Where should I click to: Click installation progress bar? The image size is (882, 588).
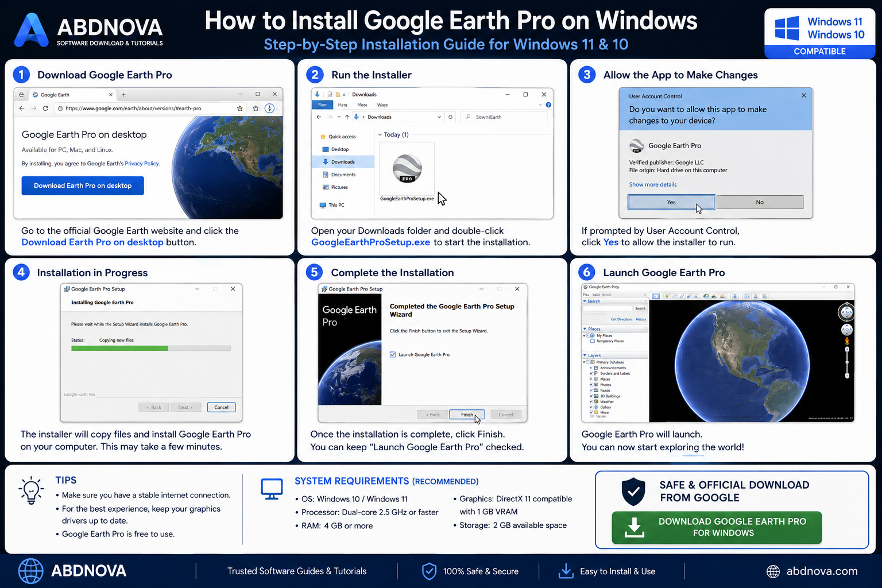[x=151, y=348]
